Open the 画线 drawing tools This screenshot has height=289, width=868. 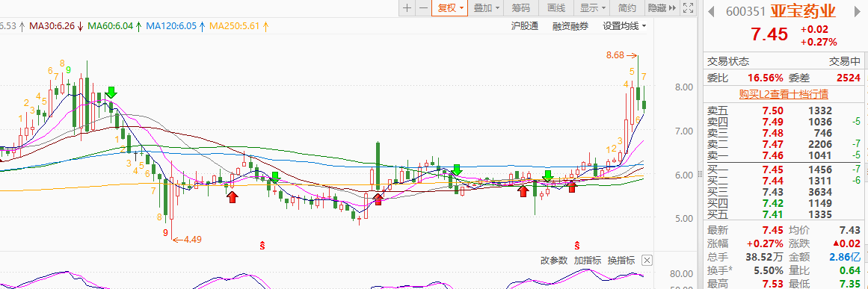pos(555,7)
